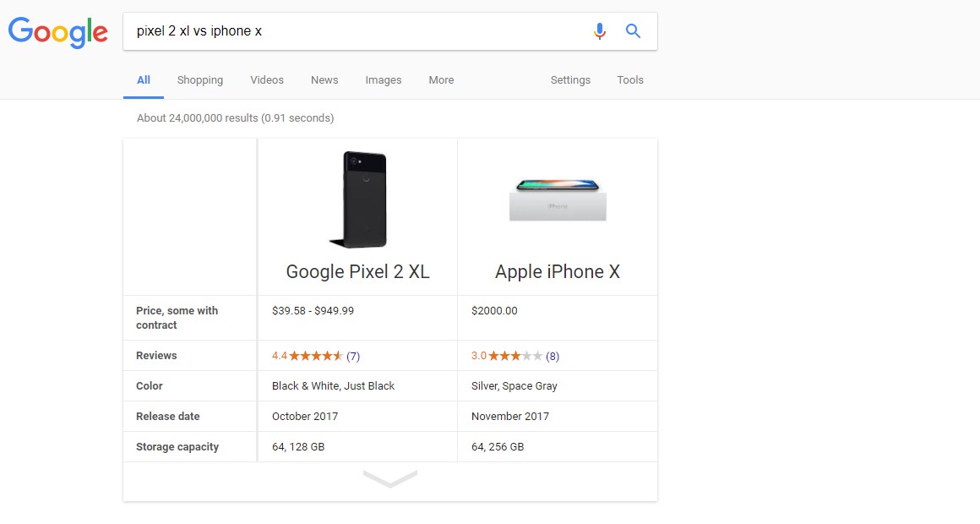The width and height of the screenshot is (980, 524).
Task: Click the microphone icon for voice search
Action: click(x=600, y=30)
